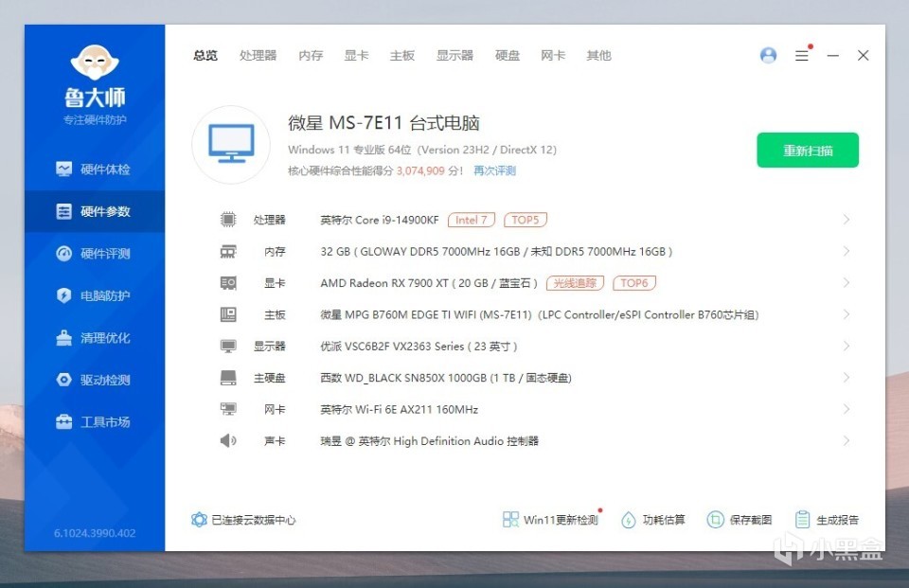This screenshot has width=909, height=588.
Task: Click the 光线追踪 badge
Action: [575, 283]
